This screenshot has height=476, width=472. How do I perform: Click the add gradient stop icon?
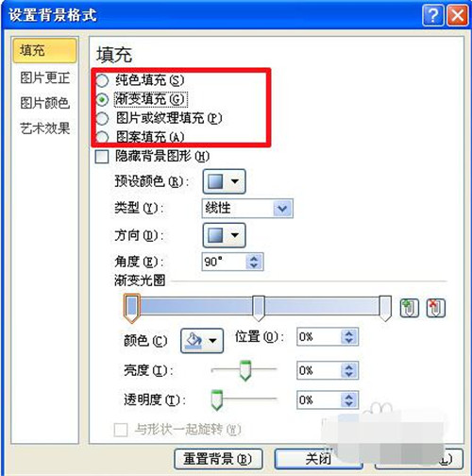click(x=409, y=308)
